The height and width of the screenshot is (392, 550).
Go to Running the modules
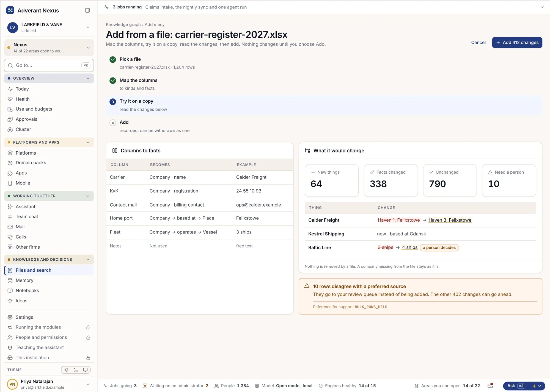pos(49,327)
